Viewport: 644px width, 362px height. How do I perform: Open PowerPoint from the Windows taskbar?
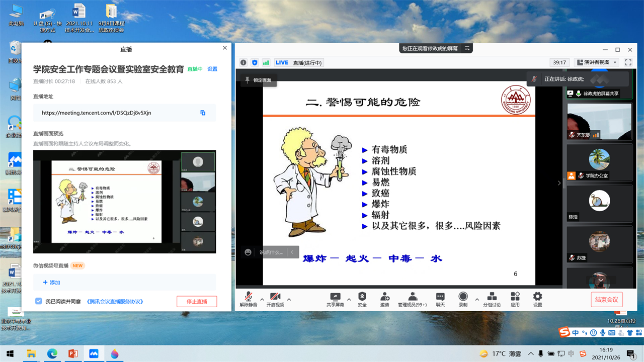click(73, 353)
